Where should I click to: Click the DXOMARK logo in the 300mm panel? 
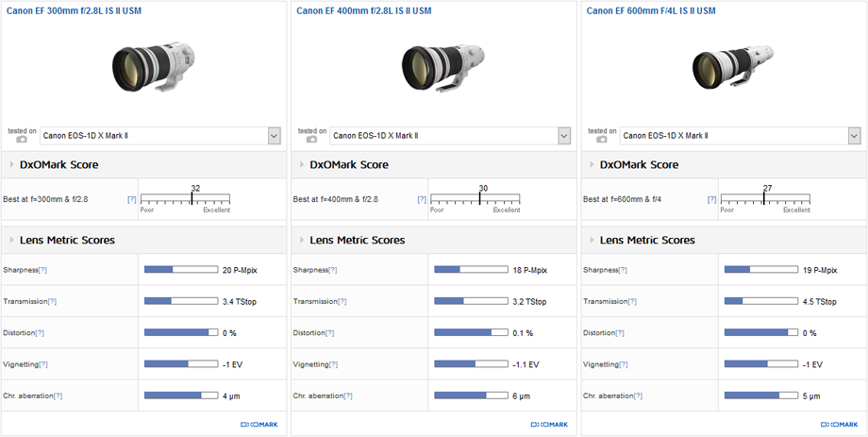pos(259,425)
